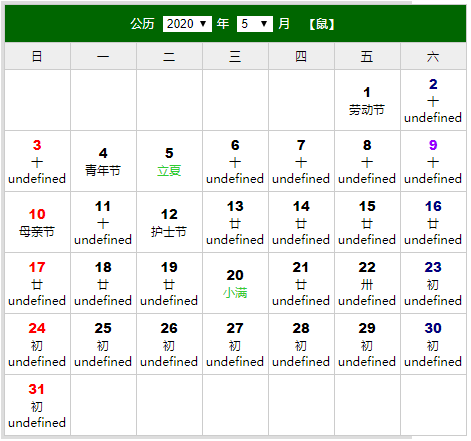Click Sunday May 31 cell

(x=37, y=405)
